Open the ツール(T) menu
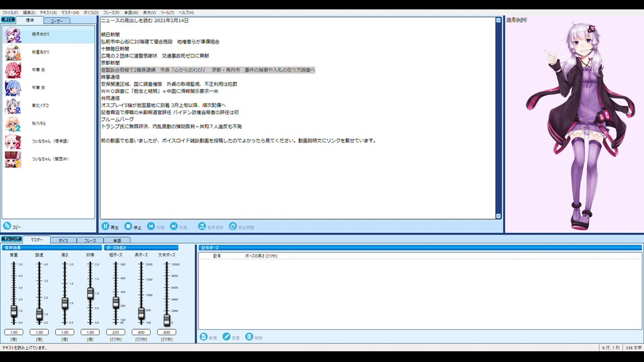The width and height of the screenshot is (644, 362). tap(167, 13)
